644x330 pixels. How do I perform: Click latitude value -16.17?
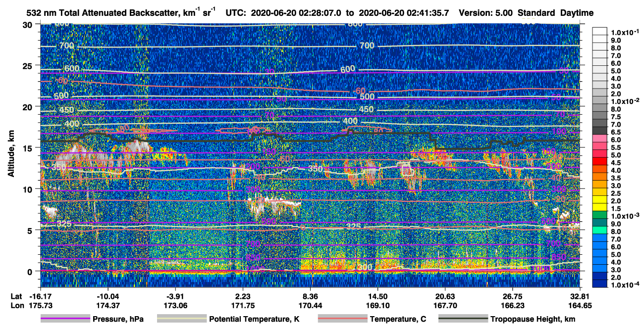click(41, 296)
